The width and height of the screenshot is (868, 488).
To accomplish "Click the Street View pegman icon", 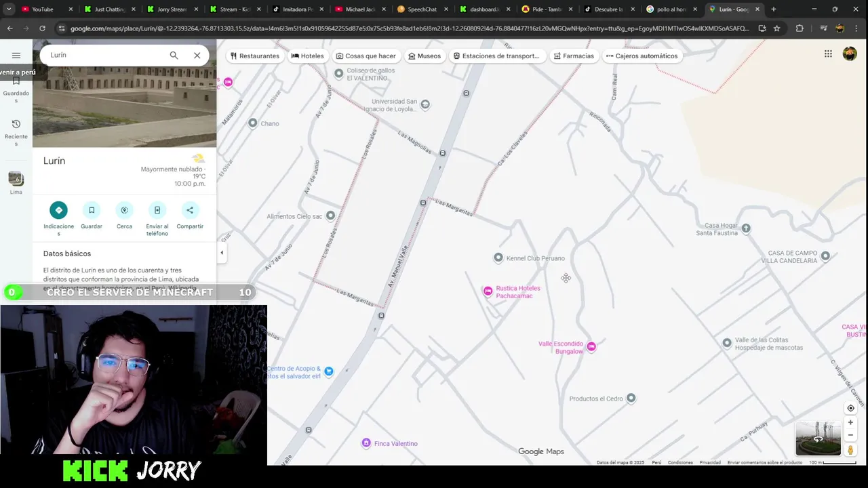I will coord(850,450).
